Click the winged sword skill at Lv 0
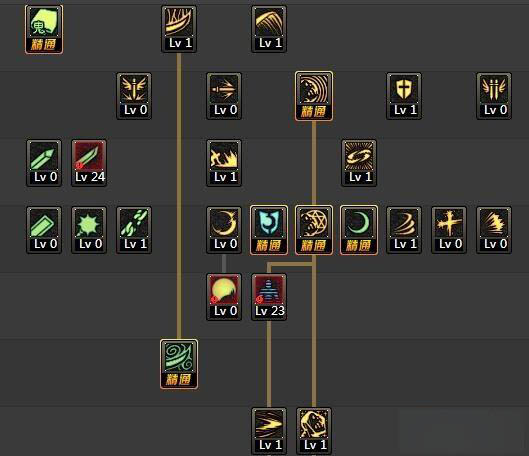The image size is (529, 456). click(x=134, y=96)
